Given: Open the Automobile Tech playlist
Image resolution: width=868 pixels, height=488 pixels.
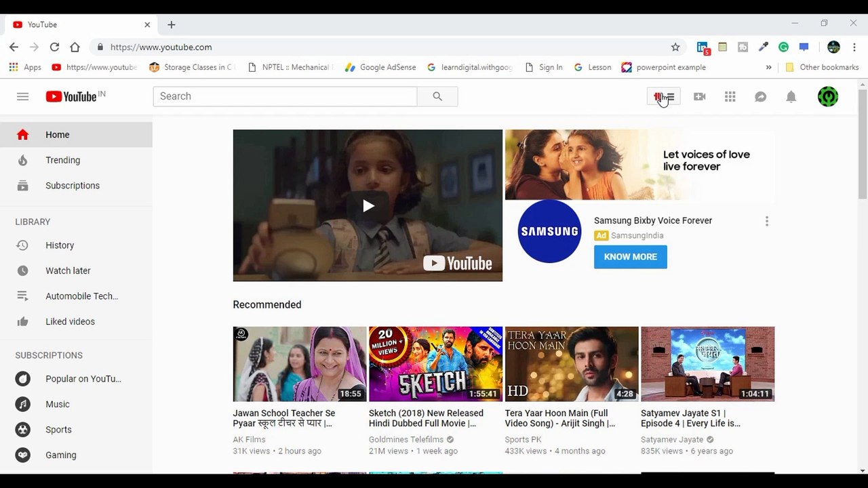Looking at the screenshot, I should point(76,296).
